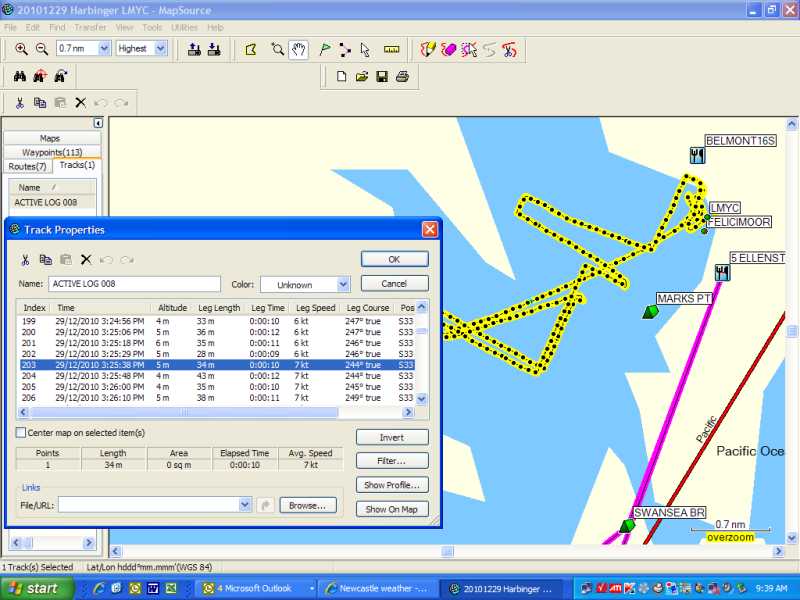
Task: Select the Waypoint flag tool
Action: tap(324, 49)
